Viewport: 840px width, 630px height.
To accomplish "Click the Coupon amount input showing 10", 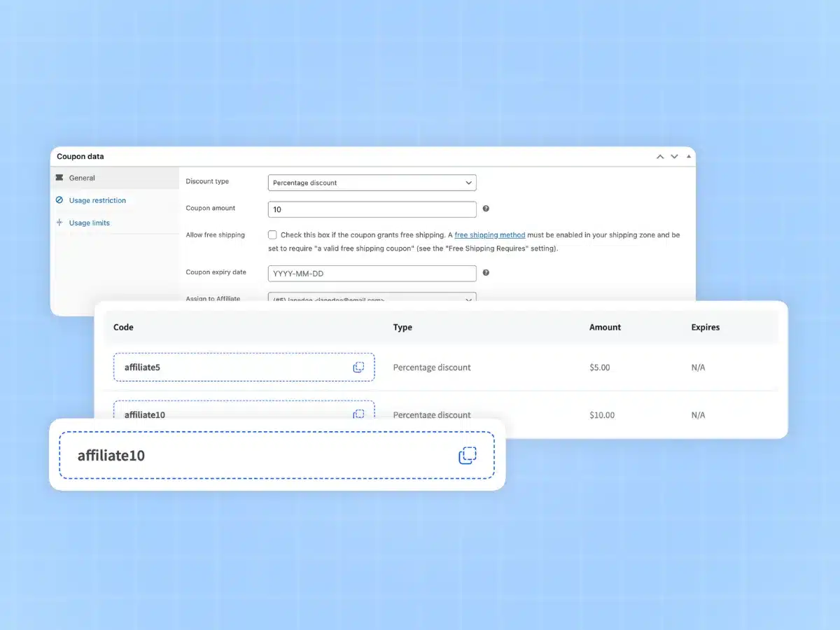I will point(372,209).
